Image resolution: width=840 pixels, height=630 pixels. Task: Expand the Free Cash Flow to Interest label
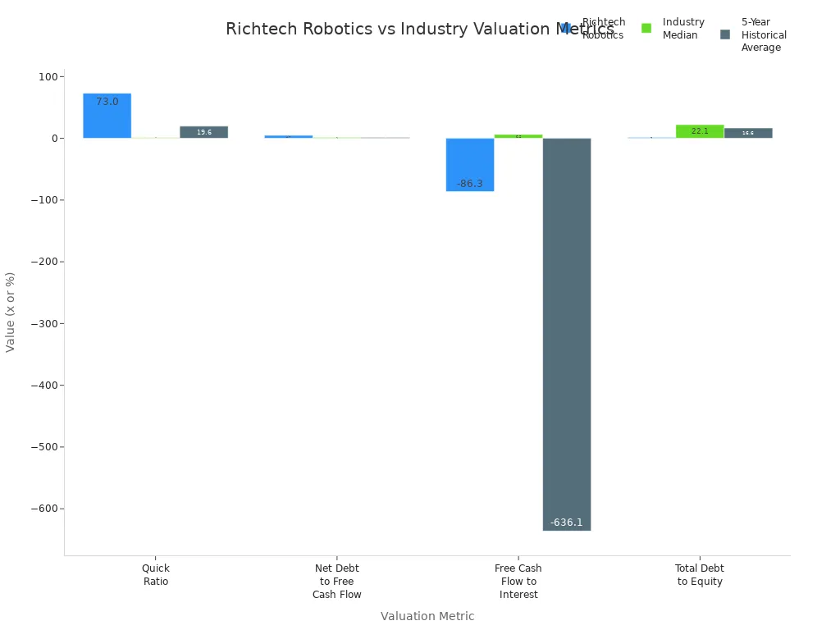pyautogui.click(x=518, y=581)
